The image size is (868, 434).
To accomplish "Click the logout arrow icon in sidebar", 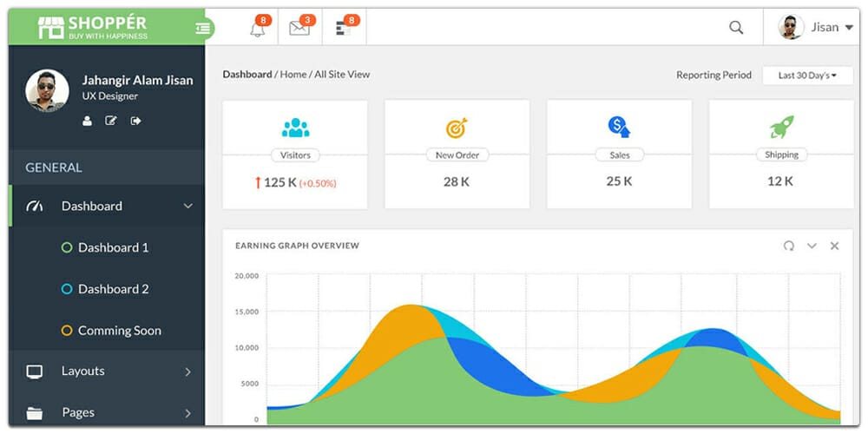I will [x=135, y=121].
